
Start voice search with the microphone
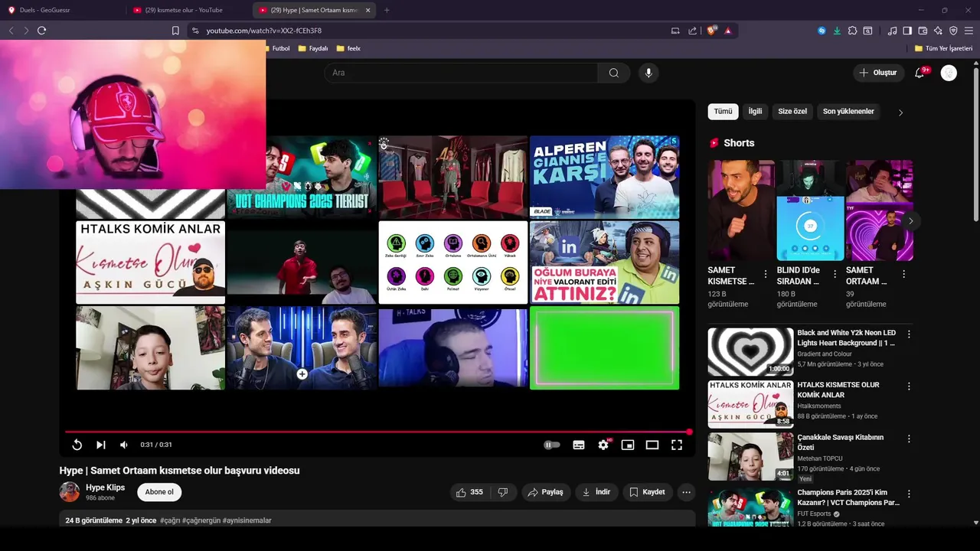tap(648, 73)
